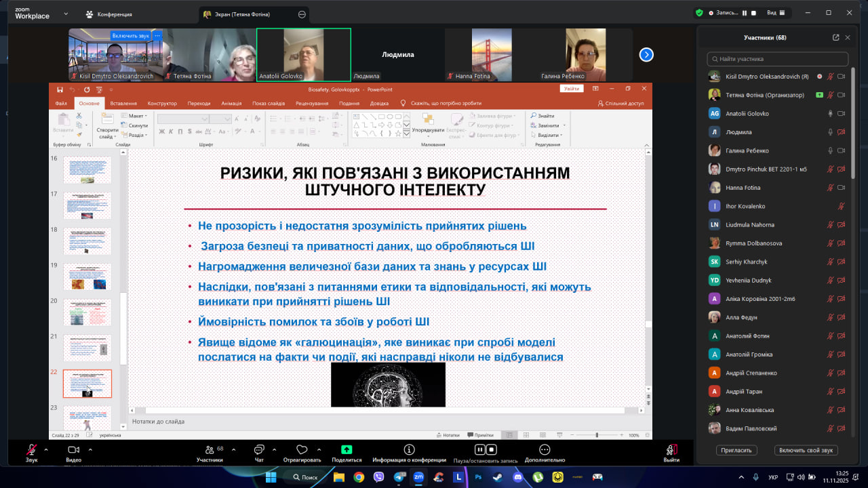868x488 pixels.
Task: Expand the audio options arrow beside Звук
Action: [46, 449]
